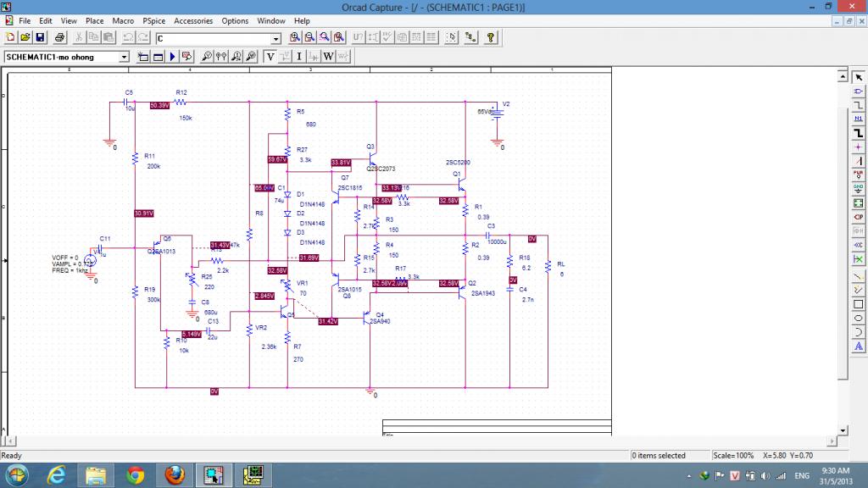Viewport: 868px width, 488px height.
Task: Choose the Place Net Alias (N1) tool
Action: (x=858, y=119)
